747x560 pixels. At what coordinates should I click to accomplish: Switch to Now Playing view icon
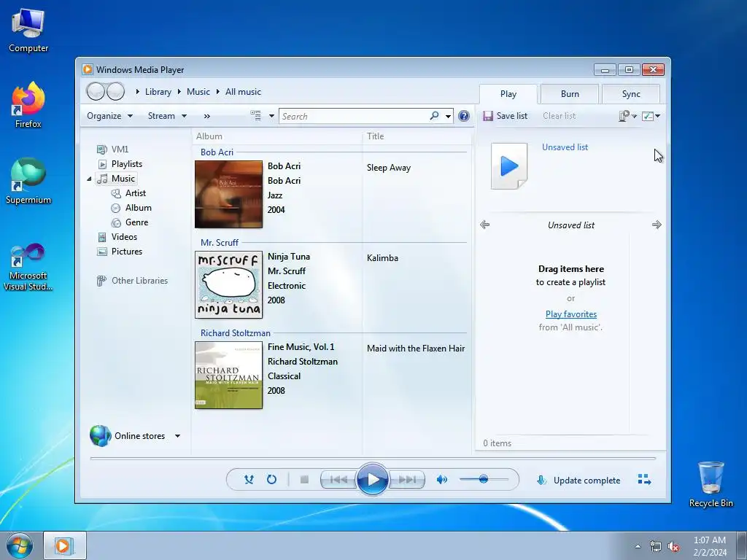644,480
